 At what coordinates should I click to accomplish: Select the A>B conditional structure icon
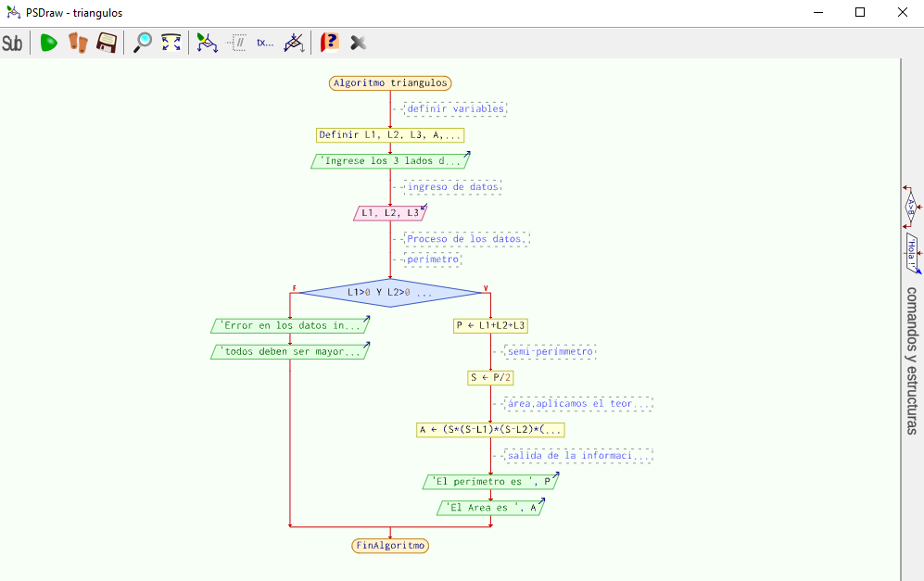point(912,207)
